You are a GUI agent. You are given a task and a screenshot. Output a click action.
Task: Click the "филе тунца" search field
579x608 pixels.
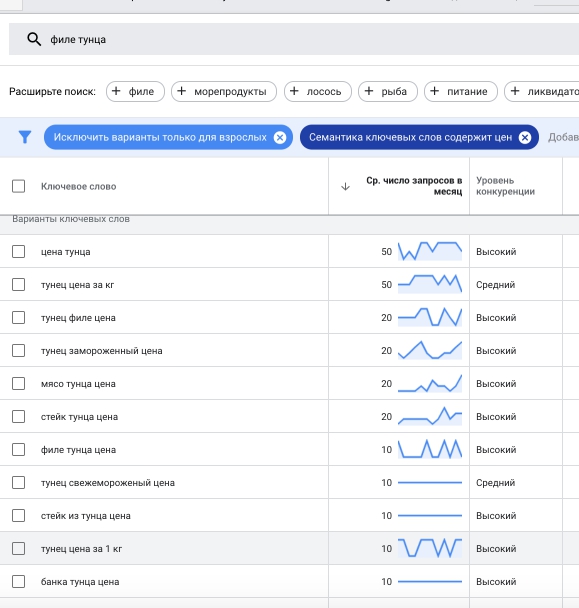[294, 39]
